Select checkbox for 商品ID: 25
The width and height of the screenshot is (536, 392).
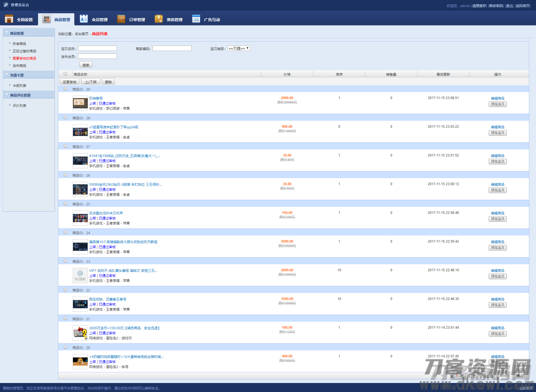click(x=65, y=204)
